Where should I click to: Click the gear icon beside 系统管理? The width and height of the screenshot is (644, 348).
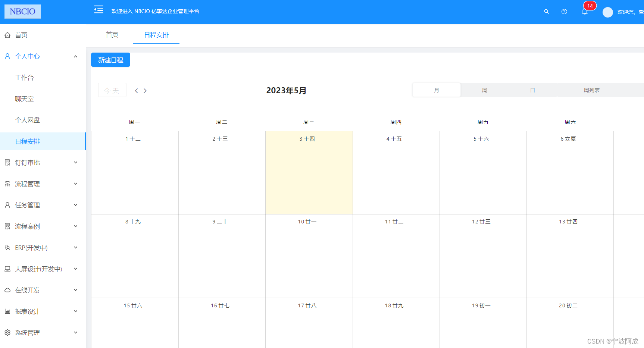click(7, 333)
